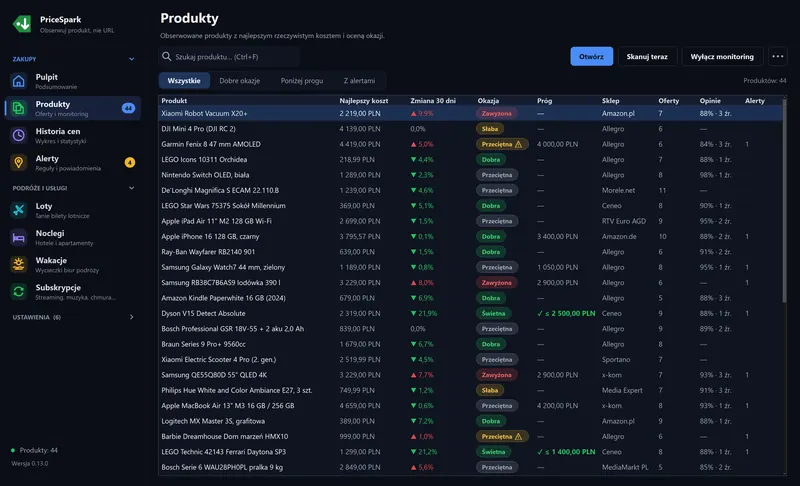Open the Alerty pin icon
Image resolution: width=800 pixels, height=486 pixels.
[18, 163]
